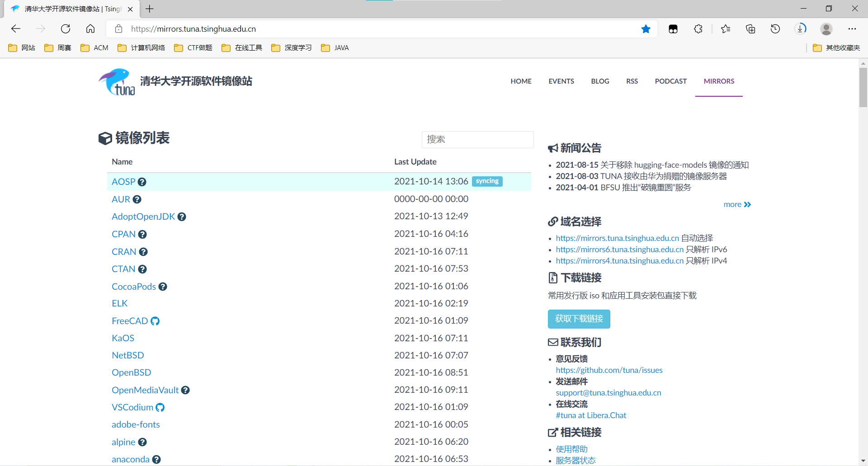Open the mirrors4 IPv4 domain link
Screen dimensions: 868x466
click(620, 261)
